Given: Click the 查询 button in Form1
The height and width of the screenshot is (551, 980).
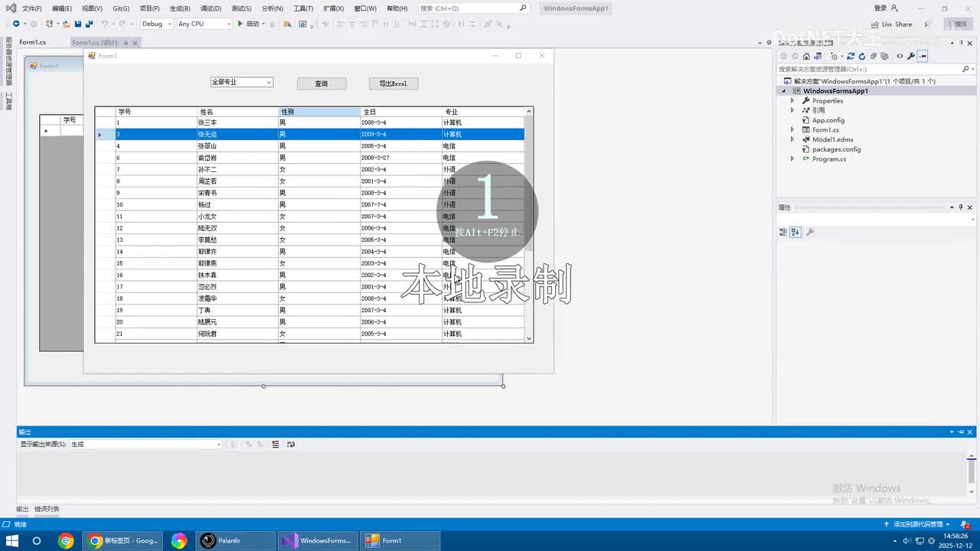Looking at the screenshot, I should [x=322, y=83].
